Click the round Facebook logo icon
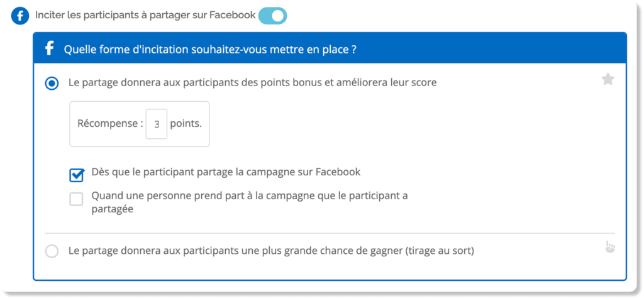The width and height of the screenshot is (644, 299). point(20,16)
